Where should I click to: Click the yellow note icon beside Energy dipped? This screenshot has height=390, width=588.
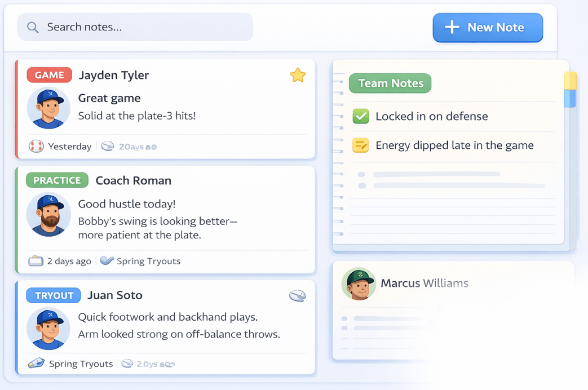point(360,145)
